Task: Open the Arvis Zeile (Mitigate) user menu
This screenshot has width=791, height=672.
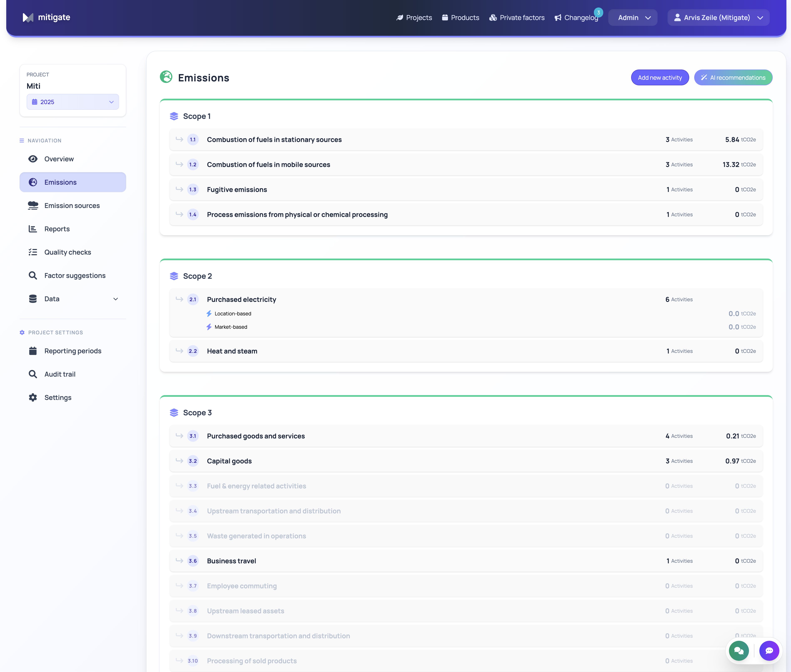Action: [718, 17]
